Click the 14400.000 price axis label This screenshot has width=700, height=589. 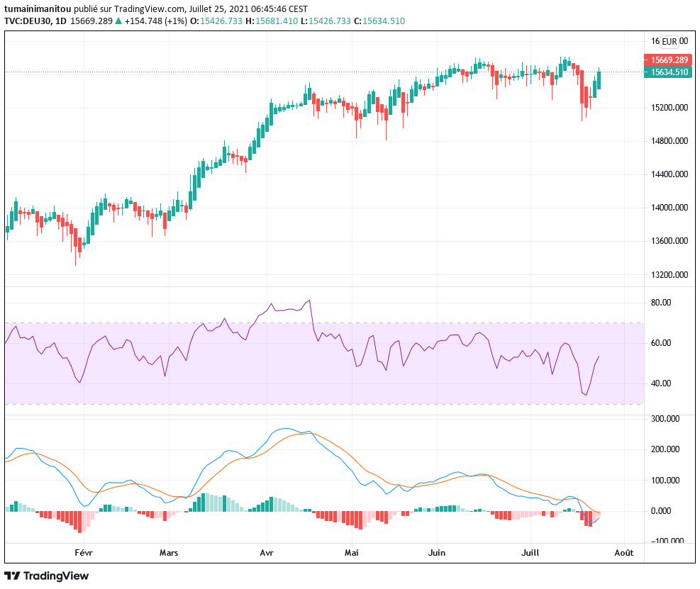coord(670,174)
